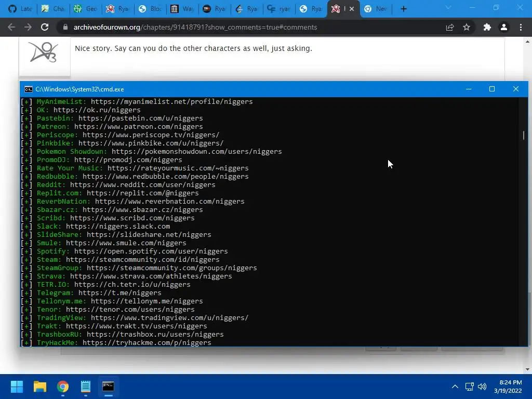Close the active AO3 tab
The width and height of the screenshot is (532, 399).
coord(352,9)
